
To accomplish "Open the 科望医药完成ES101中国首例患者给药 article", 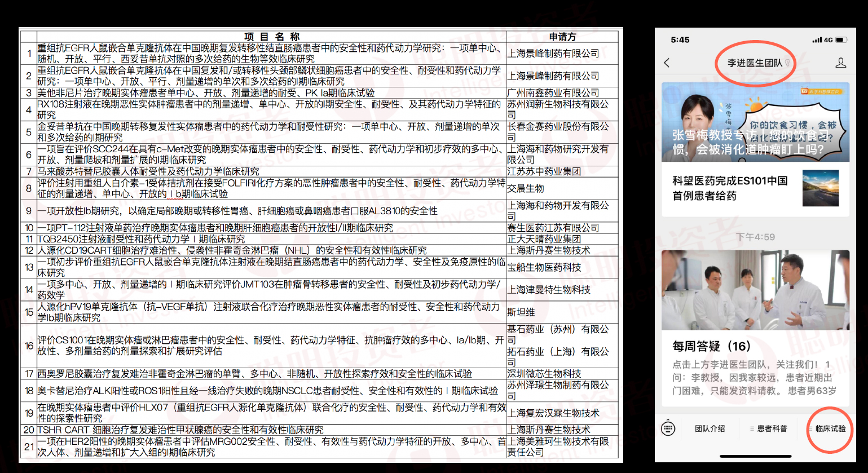I will point(730,188).
